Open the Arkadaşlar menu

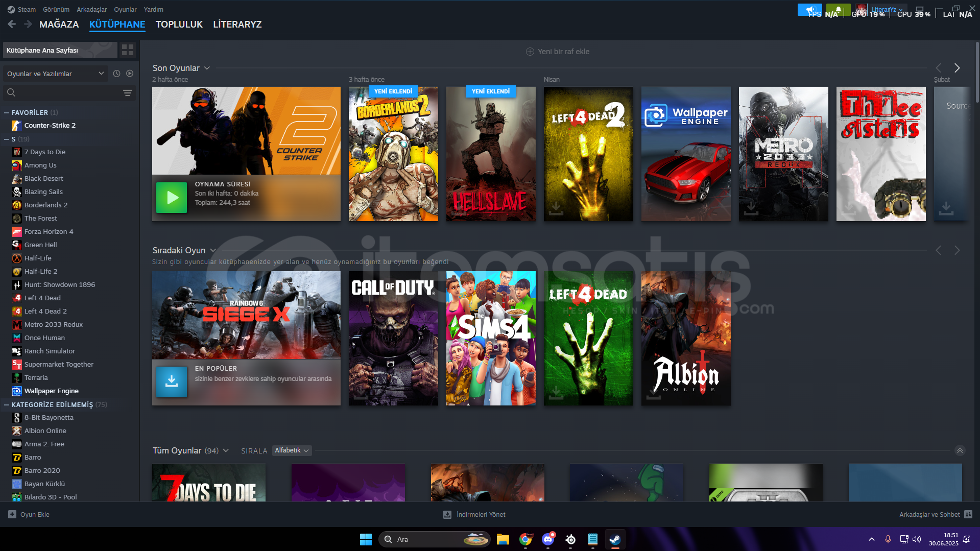click(92, 9)
